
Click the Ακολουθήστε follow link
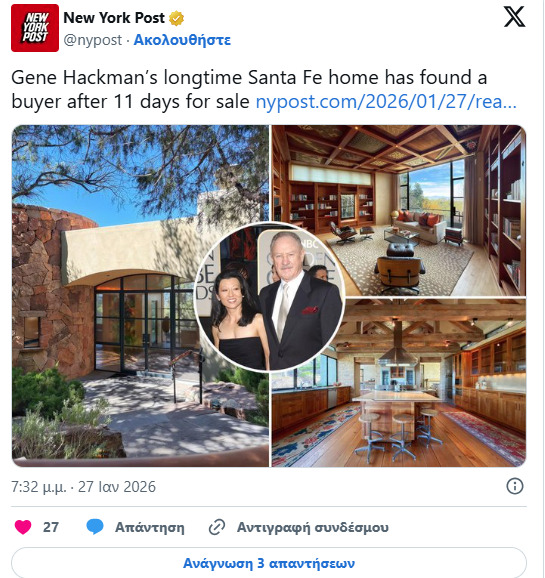coord(182,40)
